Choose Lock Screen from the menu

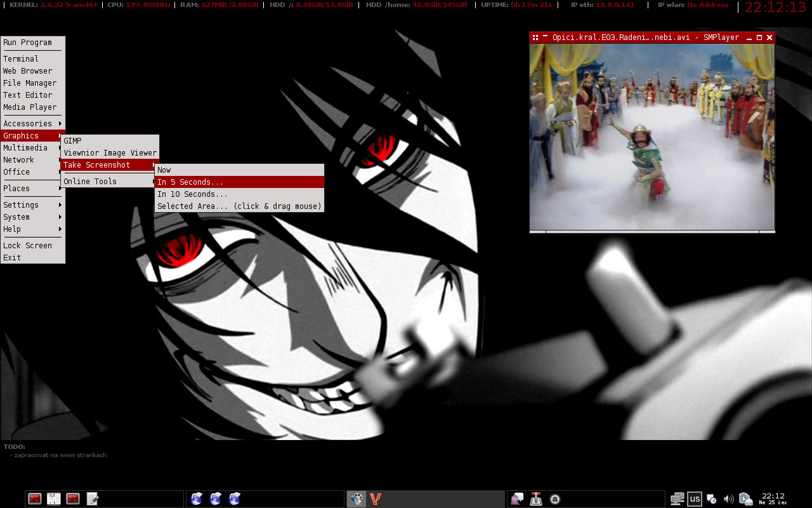click(x=33, y=246)
